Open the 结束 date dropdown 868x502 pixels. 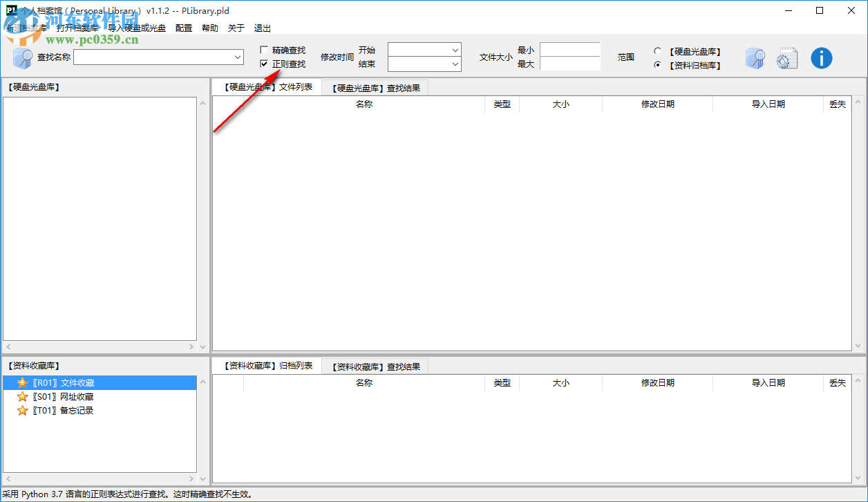tap(454, 64)
